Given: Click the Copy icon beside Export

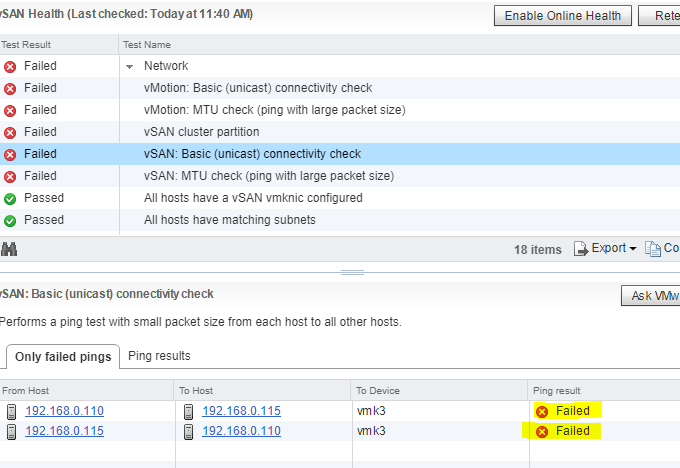Looking at the screenshot, I should (653, 249).
